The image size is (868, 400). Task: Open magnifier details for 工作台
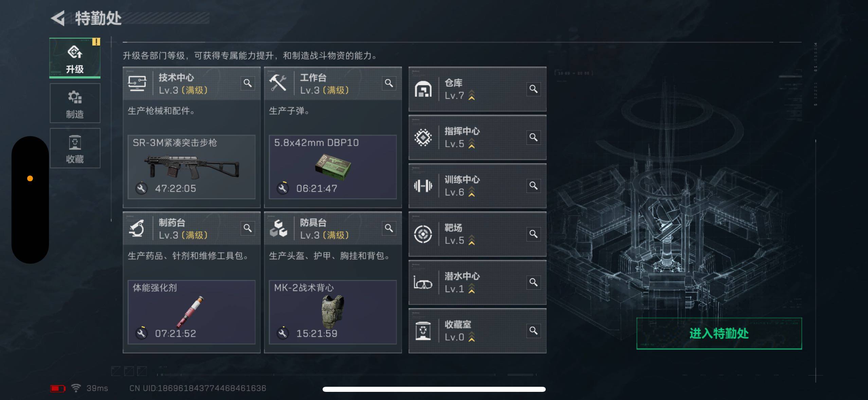tap(389, 83)
